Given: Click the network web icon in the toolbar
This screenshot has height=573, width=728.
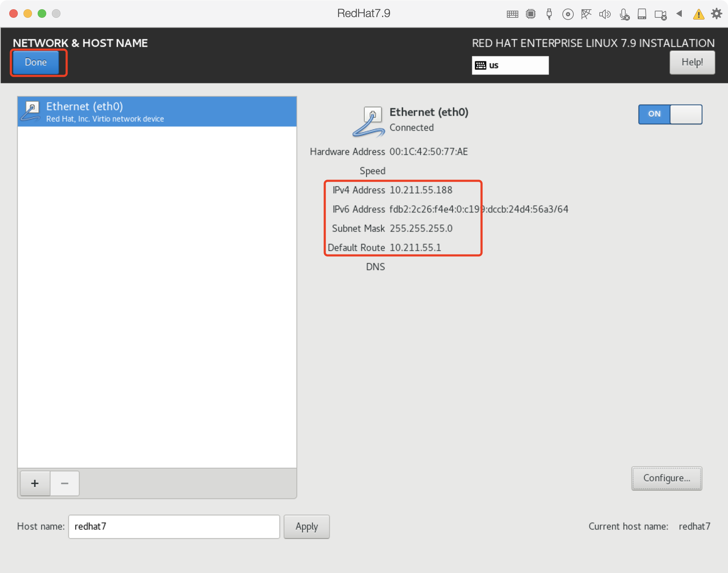Looking at the screenshot, I should pos(586,14).
